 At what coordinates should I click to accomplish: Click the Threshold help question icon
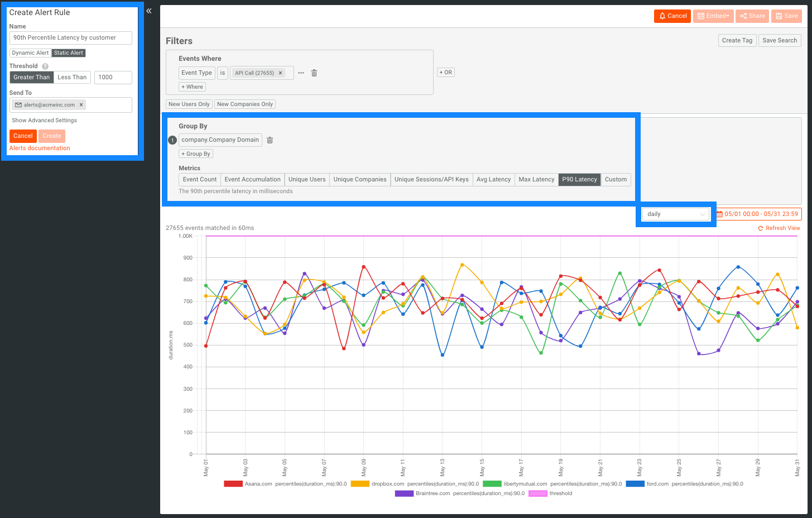click(45, 66)
